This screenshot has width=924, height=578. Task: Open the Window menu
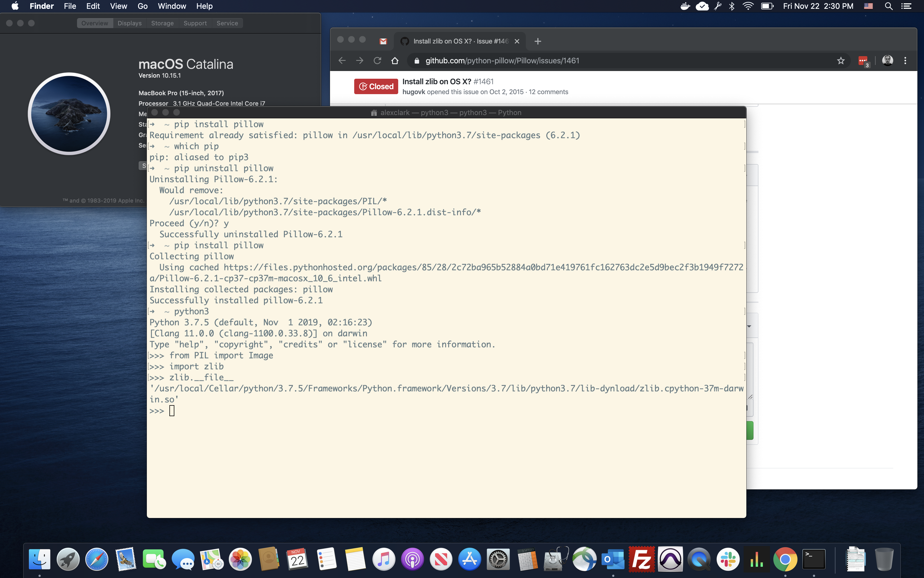(x=172, y=6)
